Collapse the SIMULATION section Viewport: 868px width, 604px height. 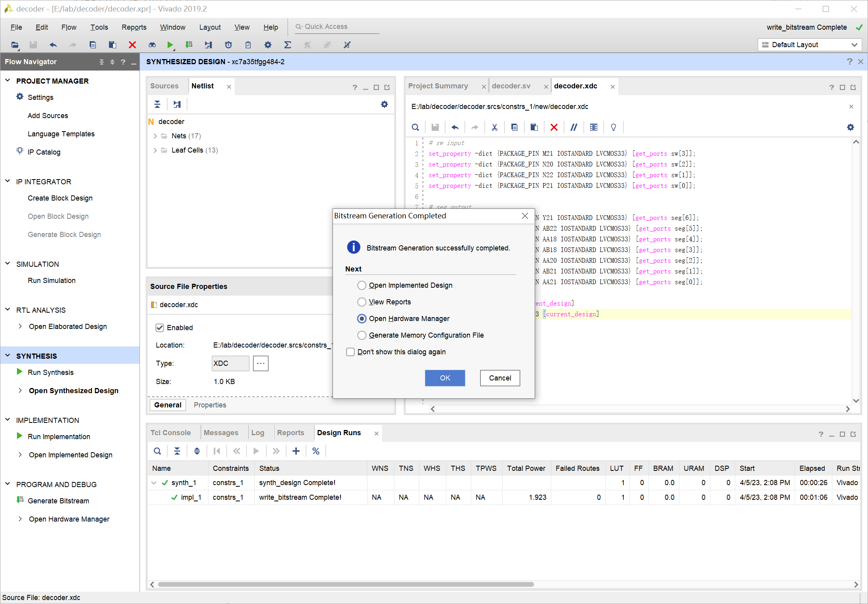[x=8, y=264]
